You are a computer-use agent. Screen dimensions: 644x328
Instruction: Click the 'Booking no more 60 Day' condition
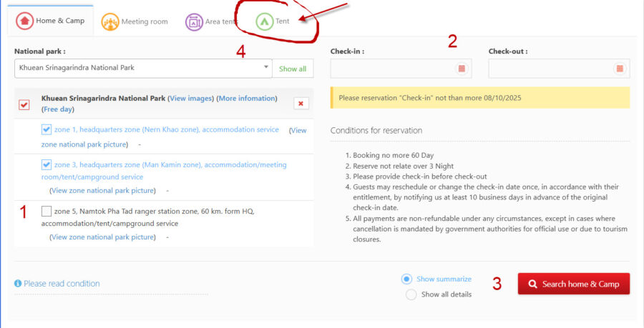click(x=393, y=155)
